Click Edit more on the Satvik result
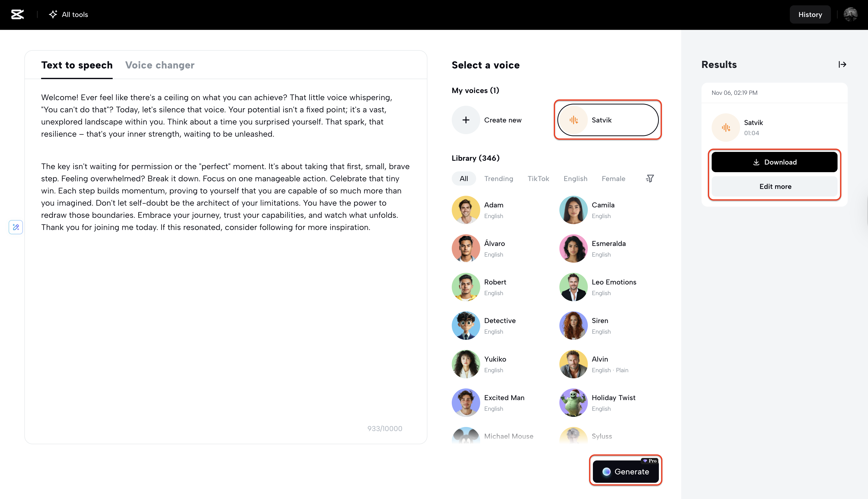The height and width of the screenshot is (499, 868). point(775,186)
